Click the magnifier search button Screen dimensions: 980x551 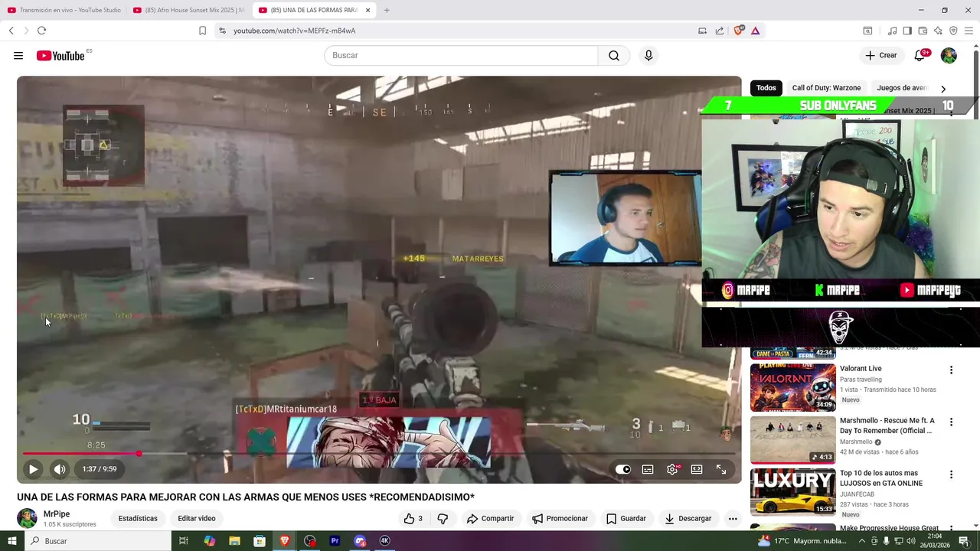[x=614, y=56]
